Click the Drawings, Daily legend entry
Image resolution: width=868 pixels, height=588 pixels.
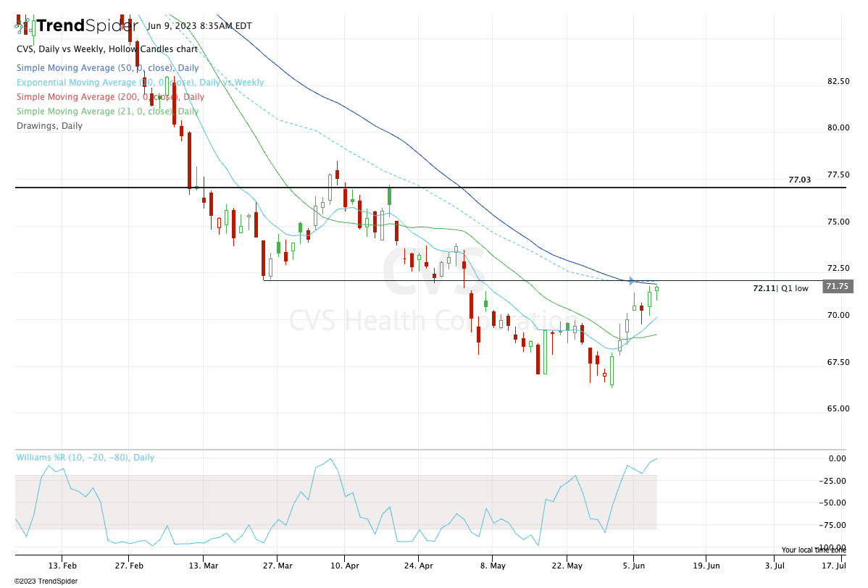[49, 125]
